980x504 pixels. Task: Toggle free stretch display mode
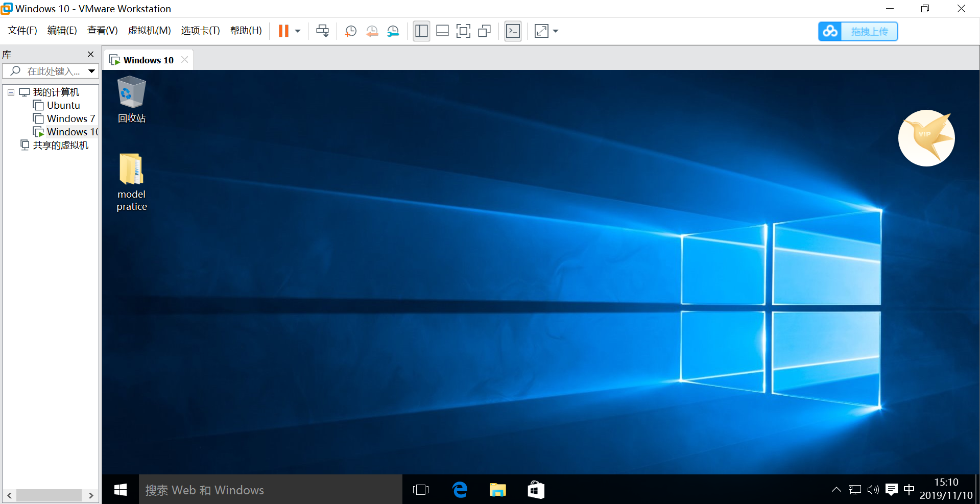(x=541, y=31)
